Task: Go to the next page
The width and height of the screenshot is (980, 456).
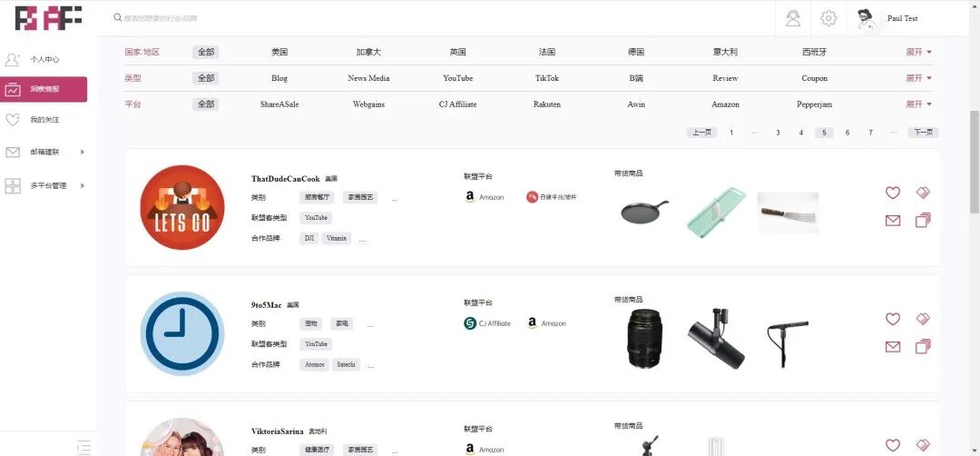Action: 923,133
